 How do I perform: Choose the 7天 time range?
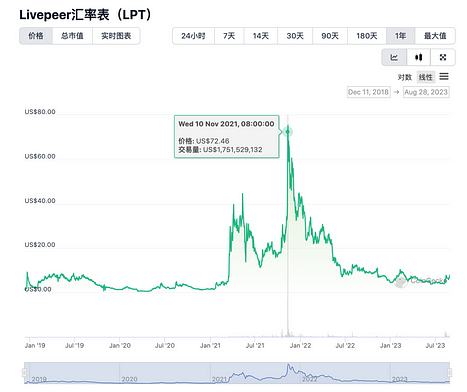(x=229, y=36)
